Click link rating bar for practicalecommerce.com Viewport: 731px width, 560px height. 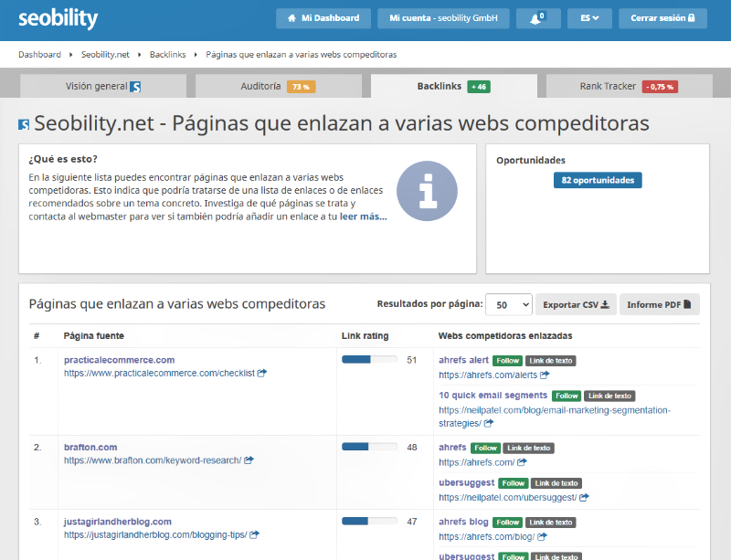click(x=369, y=360)
